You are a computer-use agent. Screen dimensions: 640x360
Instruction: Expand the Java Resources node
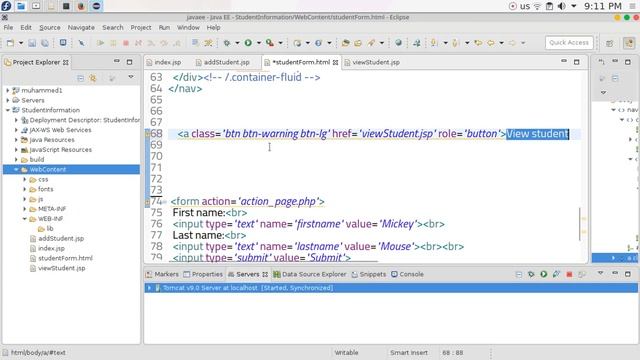(x=16, y=140)
